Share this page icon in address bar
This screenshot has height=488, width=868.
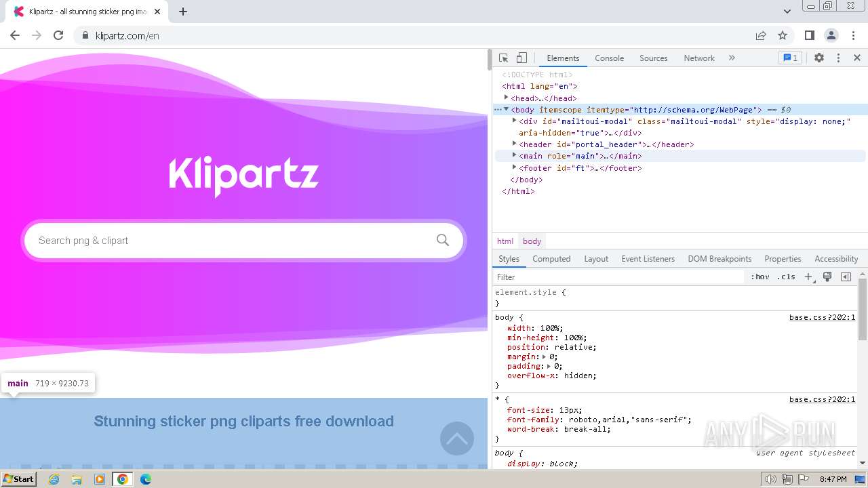pyautogui.click(x=761, y=35)
